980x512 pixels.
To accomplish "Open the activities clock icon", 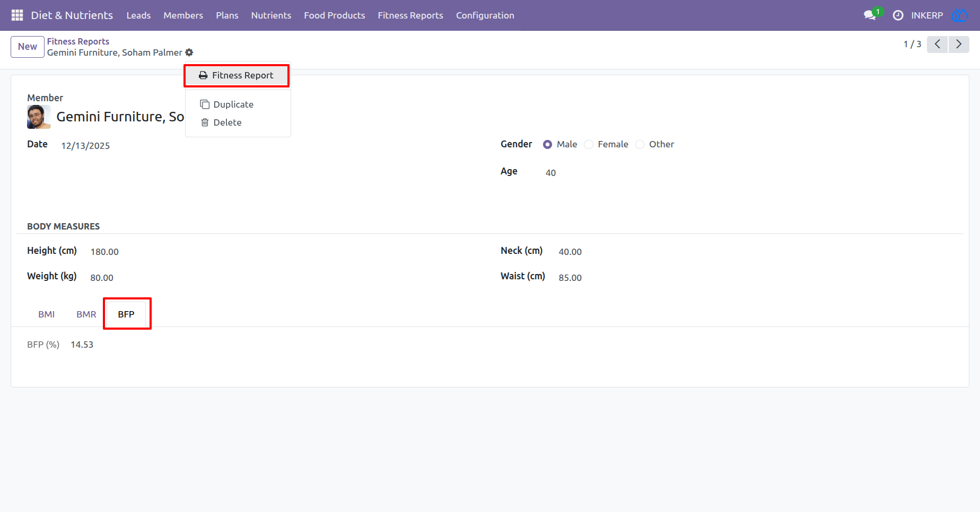I will (x=898, y=15).
